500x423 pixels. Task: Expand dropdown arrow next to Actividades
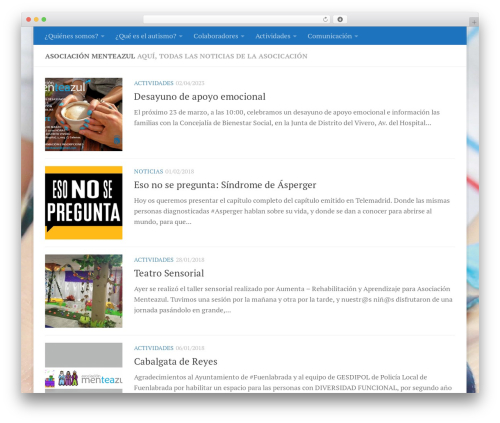click(x=295, y=36)
